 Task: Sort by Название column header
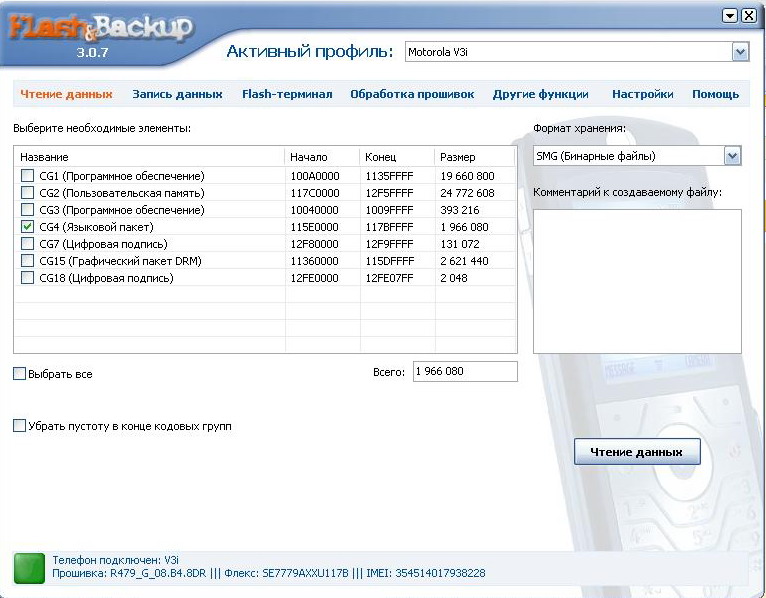tap(149, 157)
